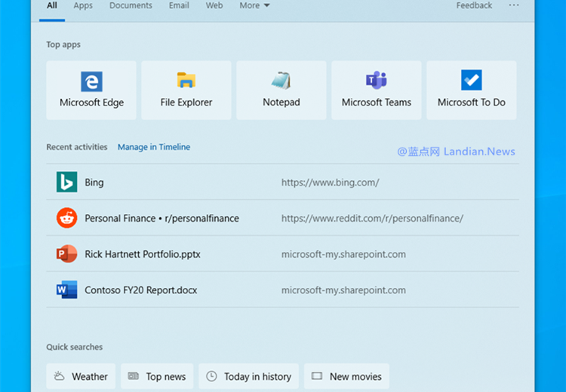Image resolution: width=566 pixels, height=392 pixels.
Task: Launch the File Explorer folder icon
Action: [x=186, y=80]
